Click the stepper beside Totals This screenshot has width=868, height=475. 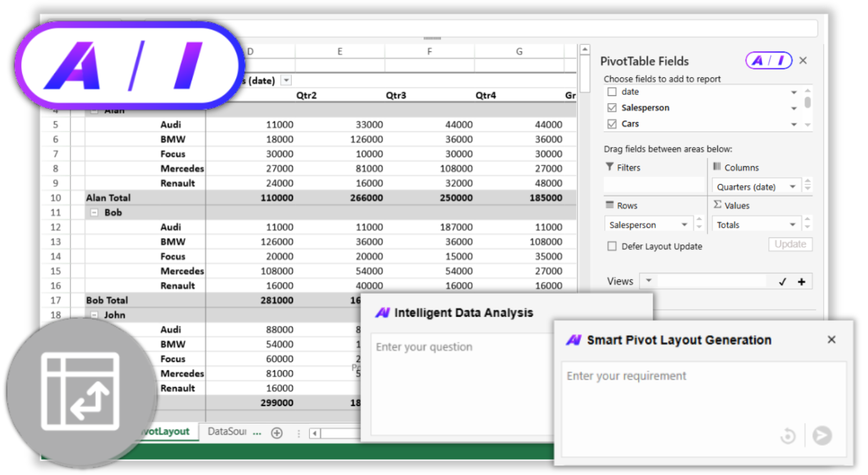(807, 223)
